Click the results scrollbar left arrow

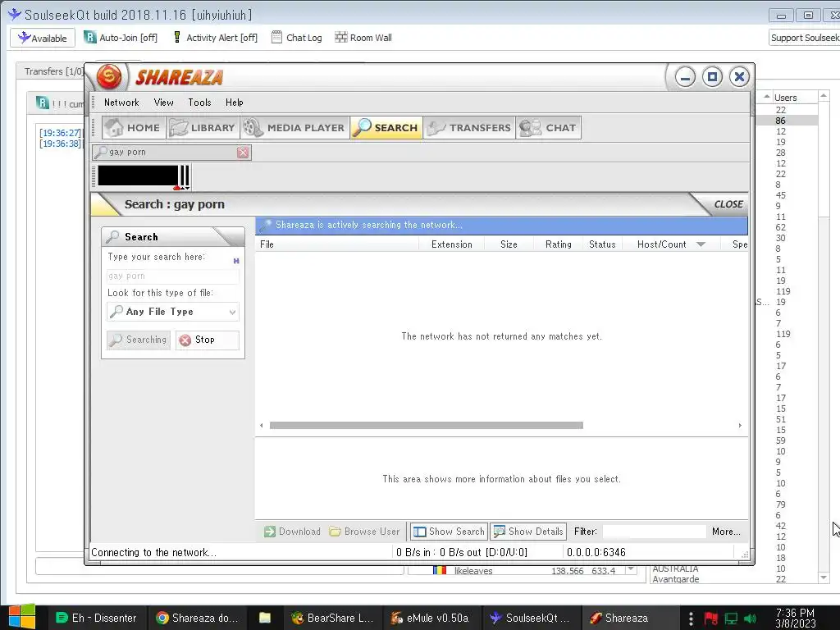[x=262, y=426]
